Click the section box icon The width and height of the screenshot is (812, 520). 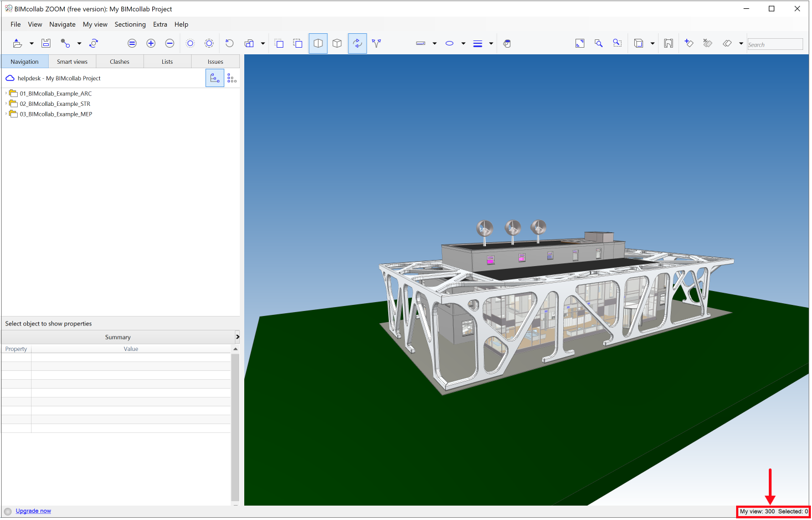(639, 43)
